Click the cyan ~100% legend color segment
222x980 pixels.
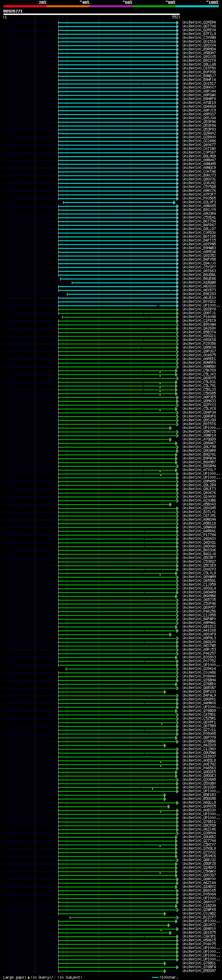pyautogui.click(x=197, y=6)
